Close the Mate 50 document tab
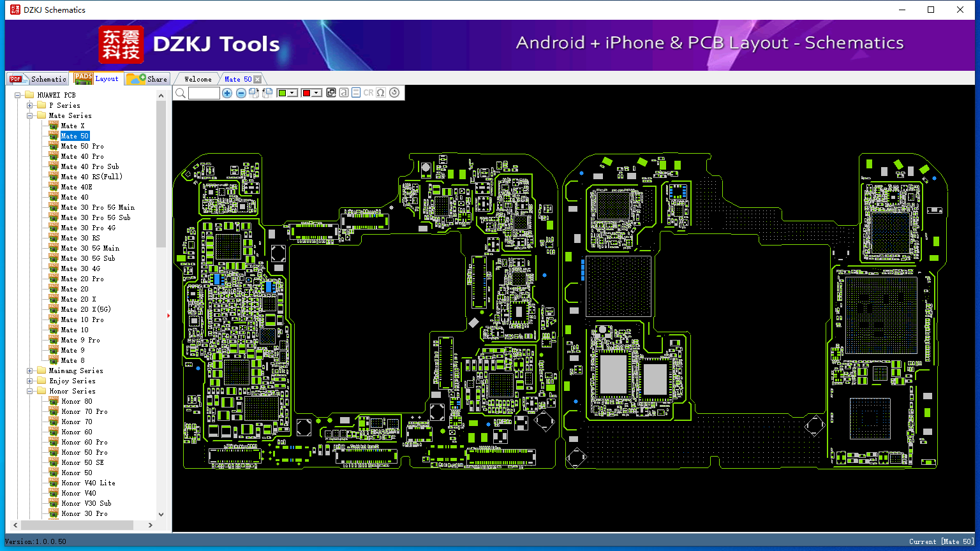 click(258, 79)
